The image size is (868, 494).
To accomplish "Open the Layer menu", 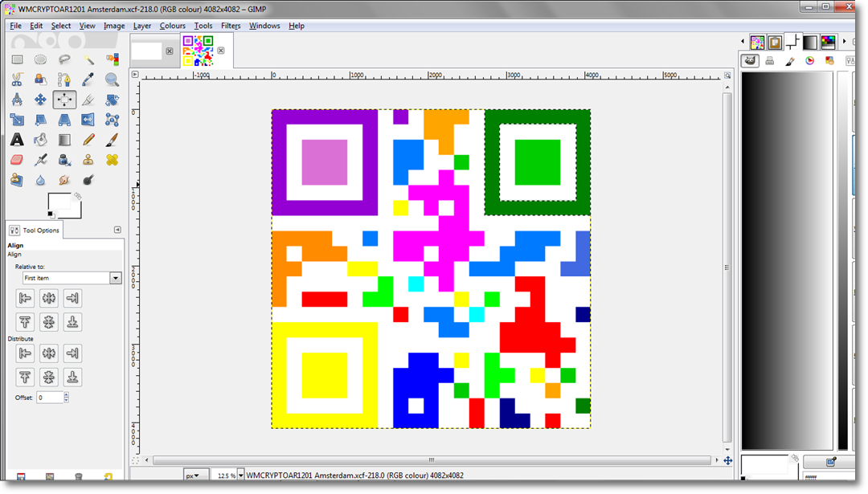I will [142, 26].
